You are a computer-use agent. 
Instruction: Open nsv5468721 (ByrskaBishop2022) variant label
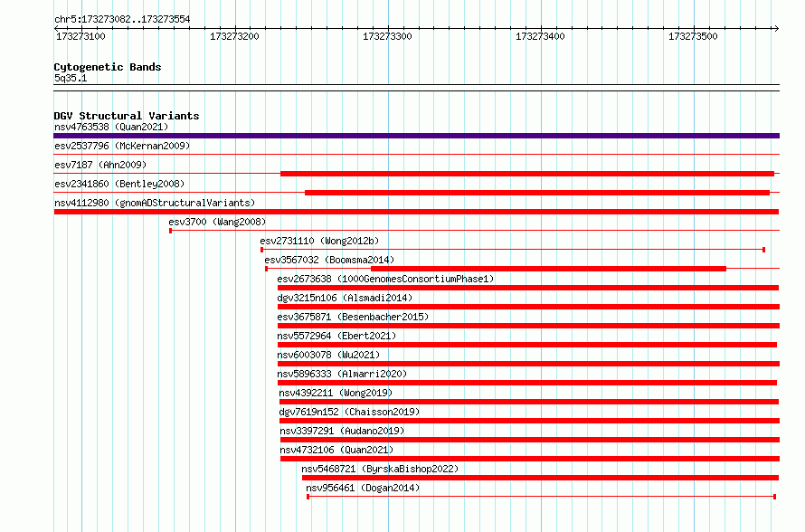point(380,469)
